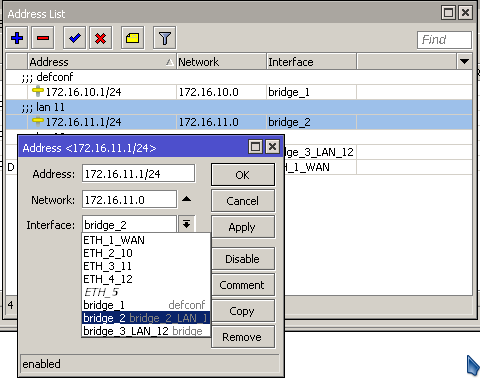Image resolution: width=480 pixels, height=379 pixels.
Task: Toggle the Interface dropdown arrow button
Action: 187,224
